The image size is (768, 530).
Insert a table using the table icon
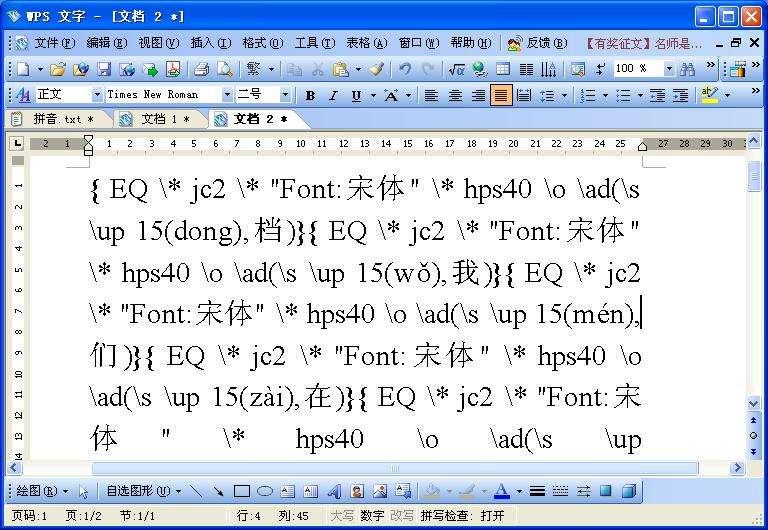pos(503,69)
